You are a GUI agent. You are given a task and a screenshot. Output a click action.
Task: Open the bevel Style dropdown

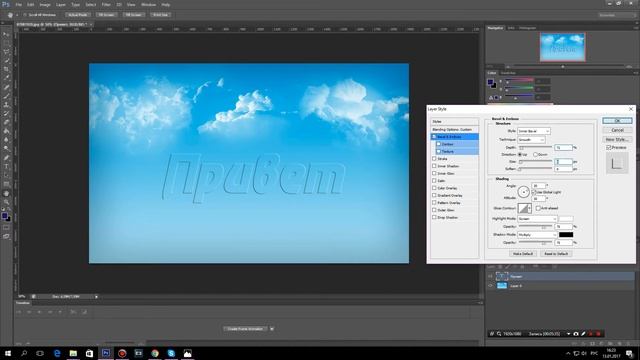(x=534, y=131)
